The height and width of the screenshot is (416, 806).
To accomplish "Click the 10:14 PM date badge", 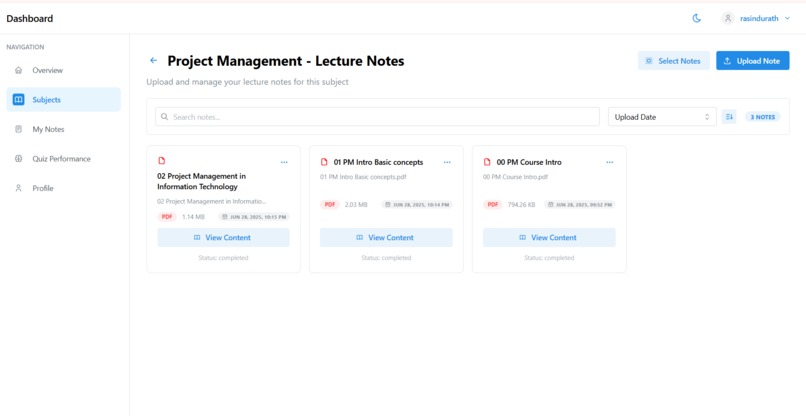I will pyautogui.click(x=417, y=205).
